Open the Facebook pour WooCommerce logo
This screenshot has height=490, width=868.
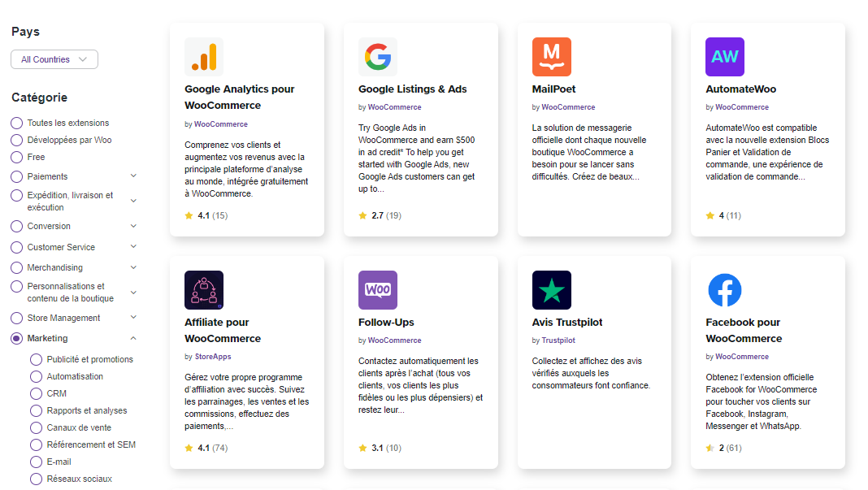point(725,290)
